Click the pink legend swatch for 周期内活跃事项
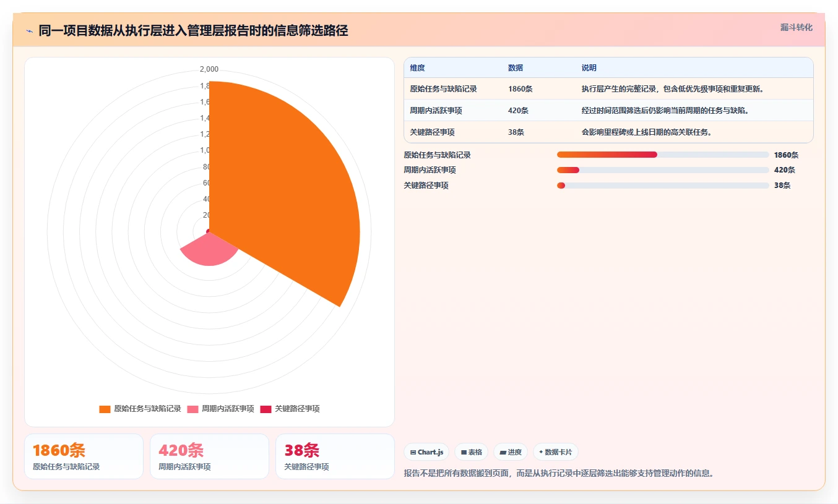The height and width of the screenshot is (504, 838). click(x=192, y=409)
